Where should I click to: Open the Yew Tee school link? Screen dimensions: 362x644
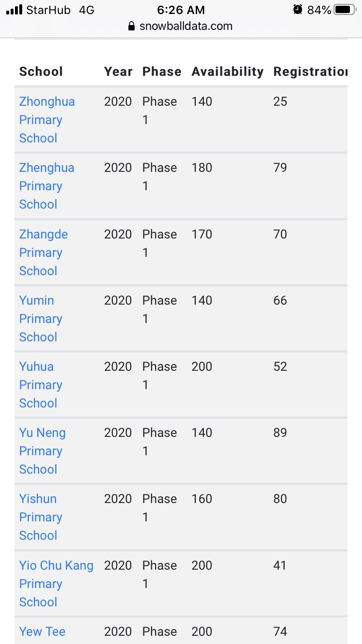click(42, 631)
